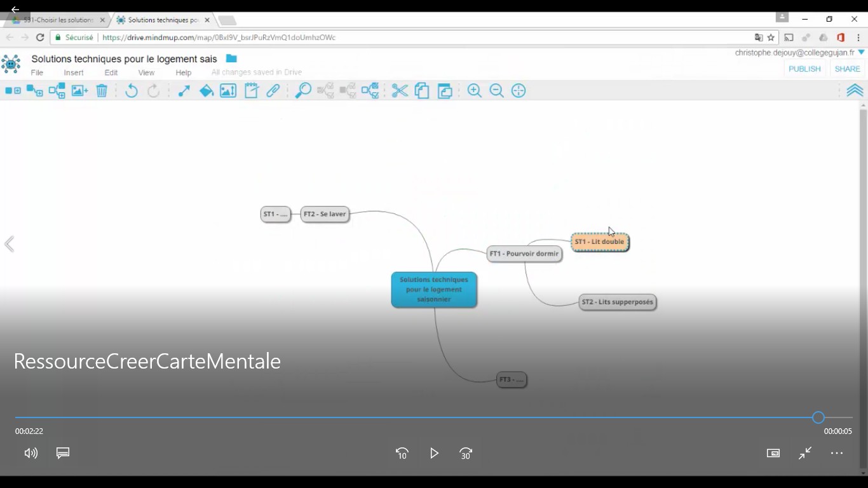868x488 pixels.
Task: Reset map view to center
Action: pos(519,91)
